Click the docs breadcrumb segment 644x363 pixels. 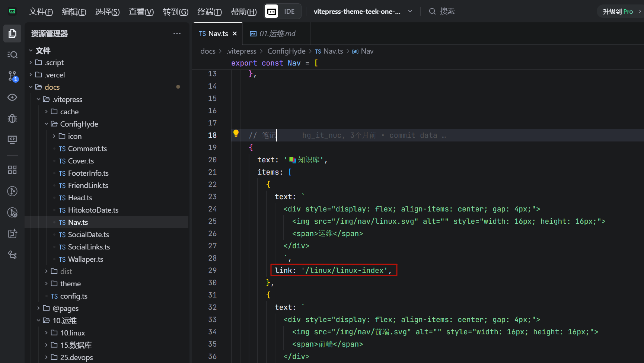[208, 51]
